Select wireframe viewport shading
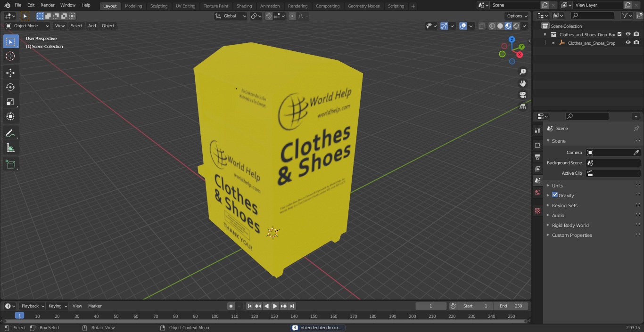This screenshot has width=644, height=332. click(x=492, y=26)
